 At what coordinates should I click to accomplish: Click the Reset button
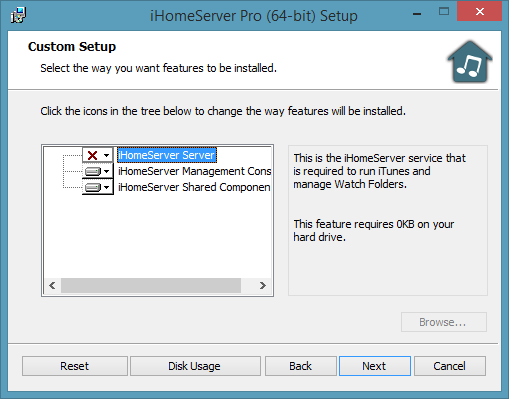point(75,366)
